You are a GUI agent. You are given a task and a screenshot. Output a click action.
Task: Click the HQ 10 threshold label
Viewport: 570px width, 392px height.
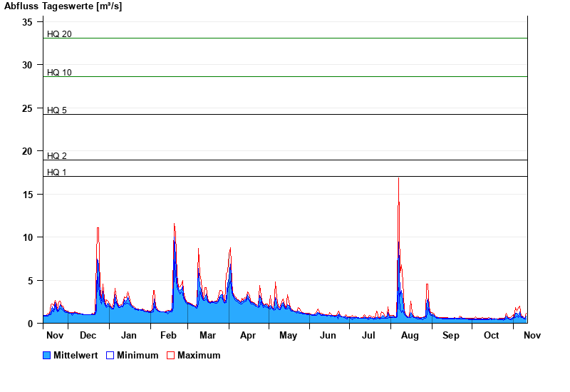pos(59,72)
